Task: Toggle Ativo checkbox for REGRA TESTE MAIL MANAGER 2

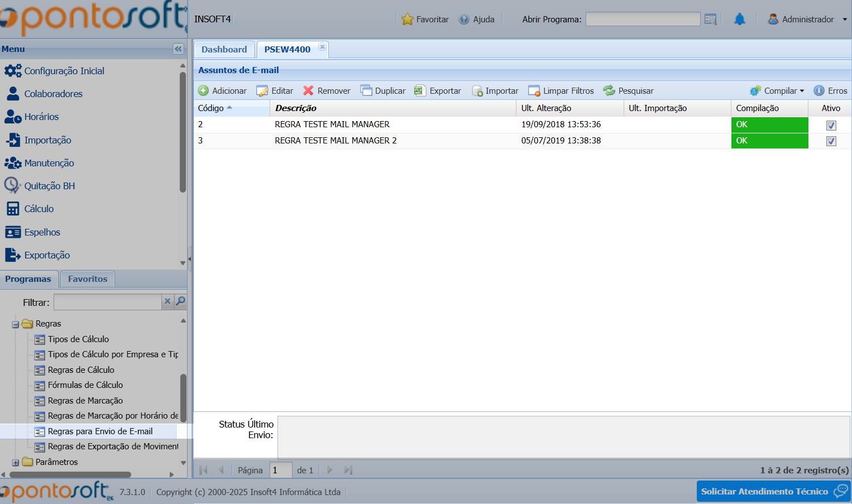Action: pyautogui.click(x=831, y=141)
